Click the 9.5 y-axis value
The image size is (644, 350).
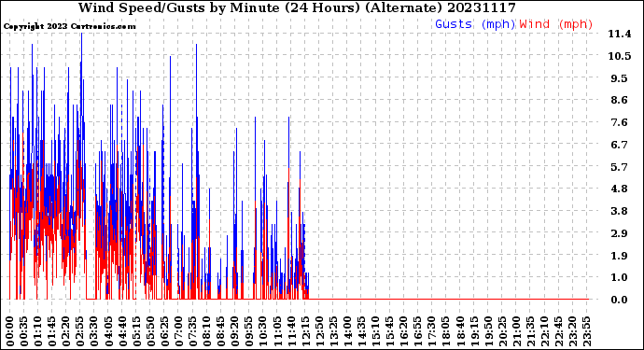[x=620, y=78]
